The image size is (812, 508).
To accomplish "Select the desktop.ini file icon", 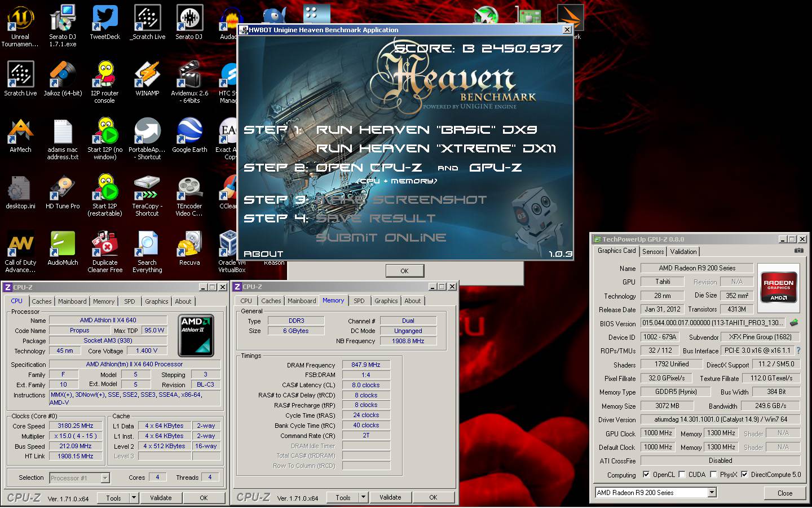I will point(20,192).
